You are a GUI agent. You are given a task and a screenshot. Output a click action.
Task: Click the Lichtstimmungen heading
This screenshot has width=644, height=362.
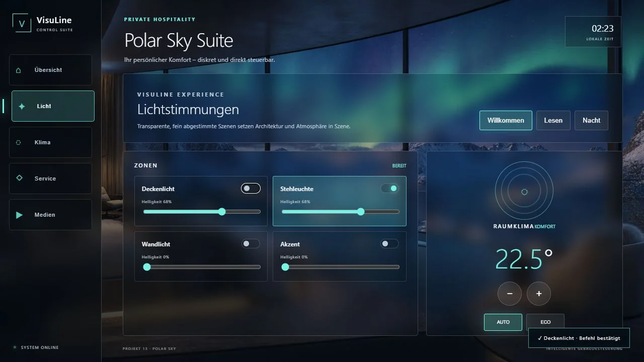tap(188, 110)
